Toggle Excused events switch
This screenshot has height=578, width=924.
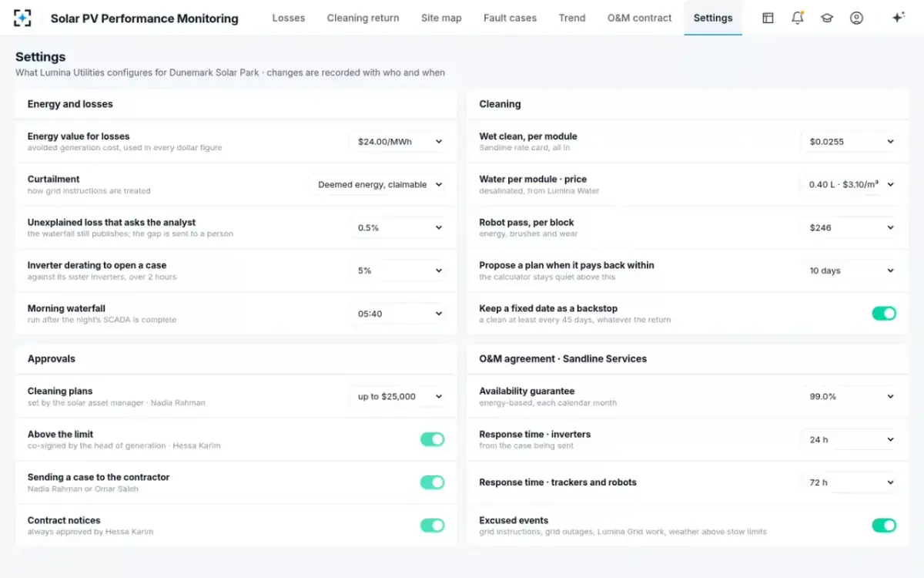pyautogui.click(x=884, y=526)
